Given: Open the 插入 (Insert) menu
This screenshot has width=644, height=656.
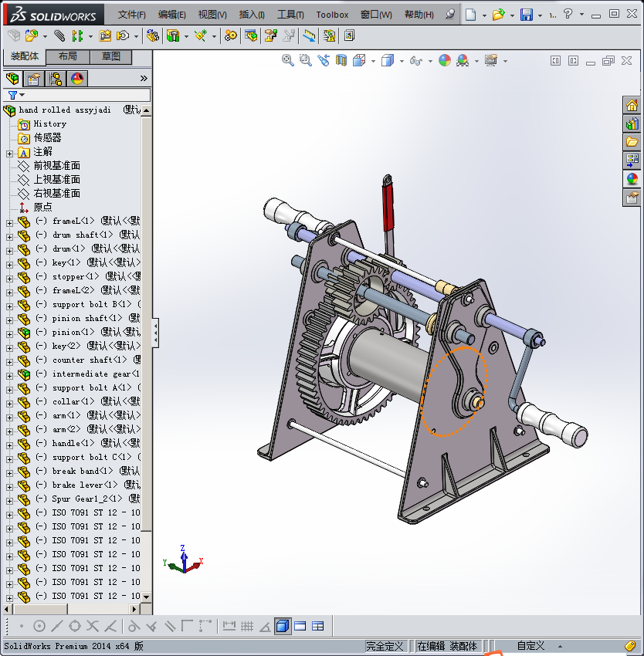Looking at the screenshot, I should (252, 15).
